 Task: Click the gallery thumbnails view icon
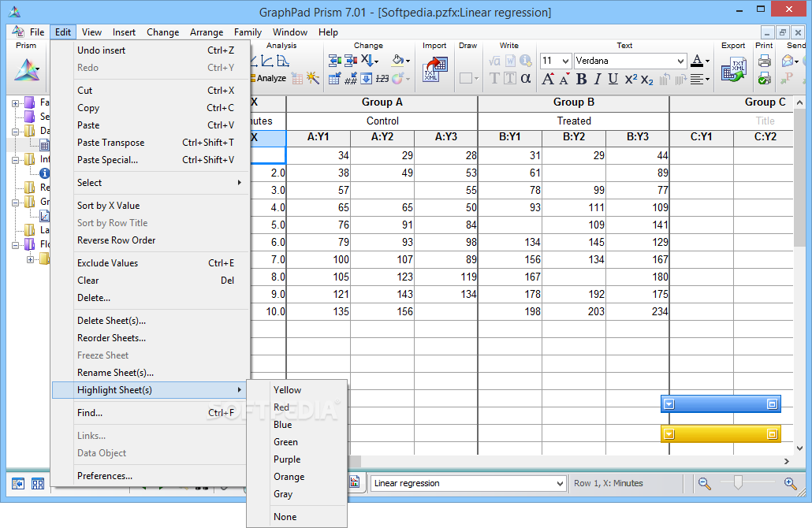38,484
